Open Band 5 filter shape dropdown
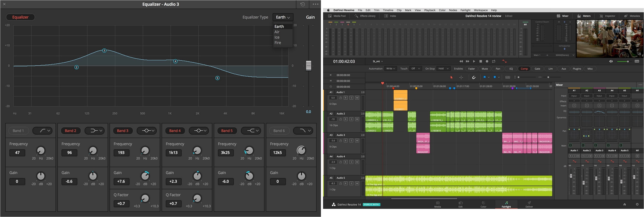Viewport: 644px width, 217px height. (x=251, y=130)
